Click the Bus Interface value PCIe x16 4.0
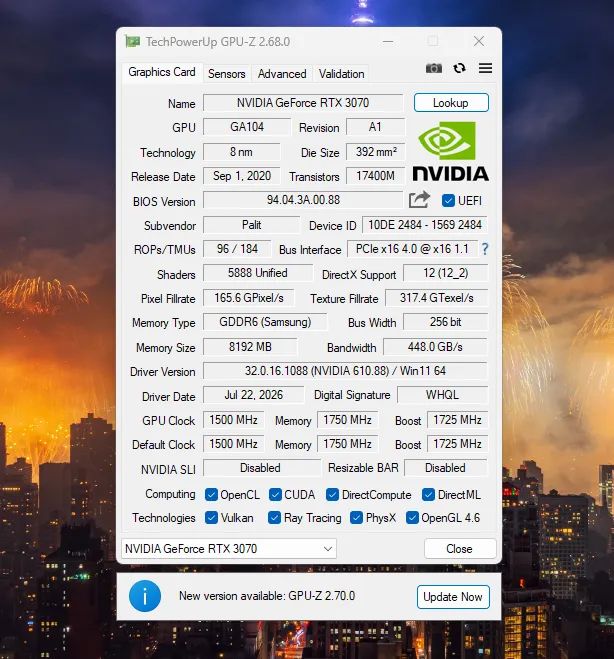Image resolution: width=614 pixels, height=659 pixels. 412,249
